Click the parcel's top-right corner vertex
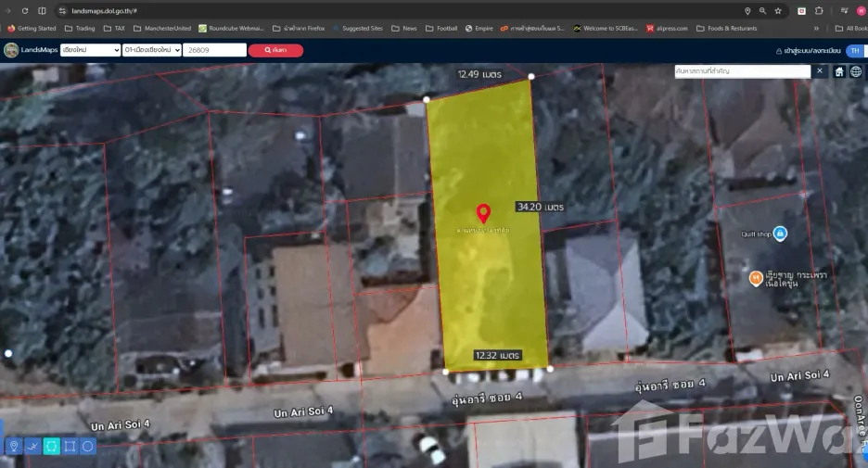Viewport: 868px width, 468px height. pos(531,76)
